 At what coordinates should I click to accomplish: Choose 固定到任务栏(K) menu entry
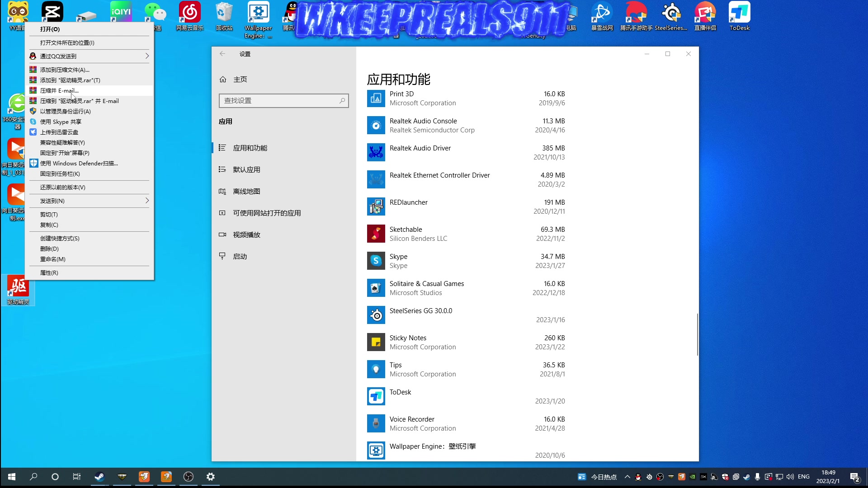pos(90,174)
